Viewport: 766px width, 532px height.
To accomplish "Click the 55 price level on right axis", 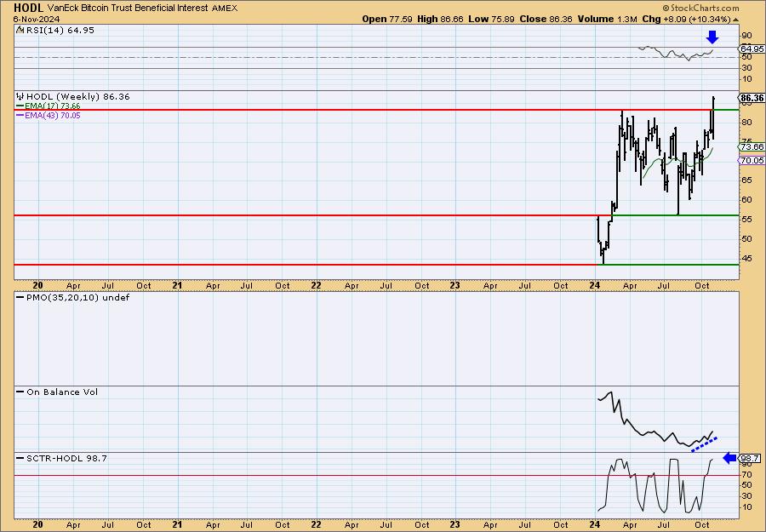I will [746, 220].
